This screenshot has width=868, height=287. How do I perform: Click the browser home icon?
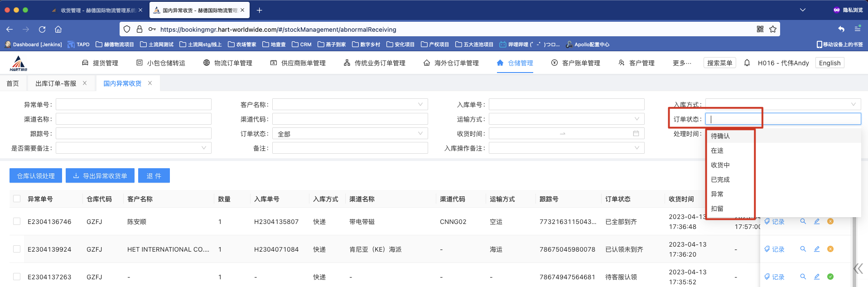click(58, 29)
